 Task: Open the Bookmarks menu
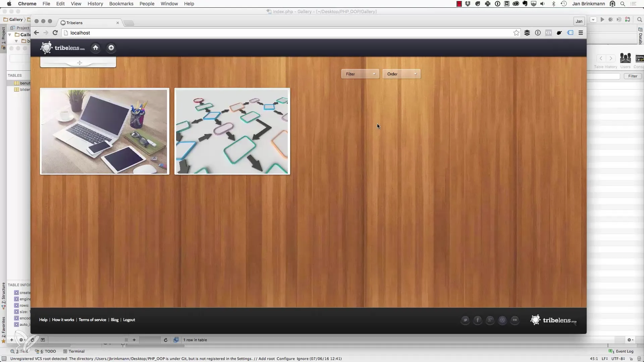[121, 4]
